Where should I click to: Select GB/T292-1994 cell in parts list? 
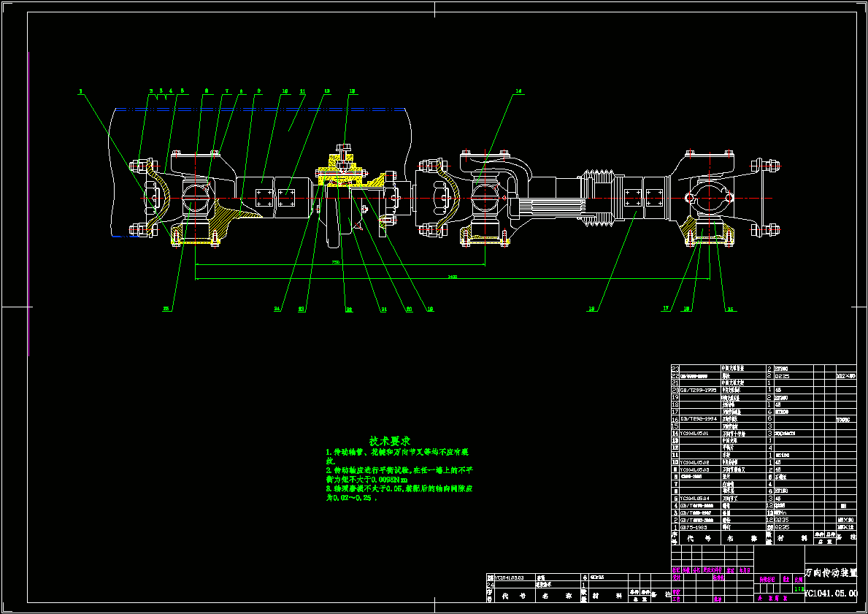(699, 420)
